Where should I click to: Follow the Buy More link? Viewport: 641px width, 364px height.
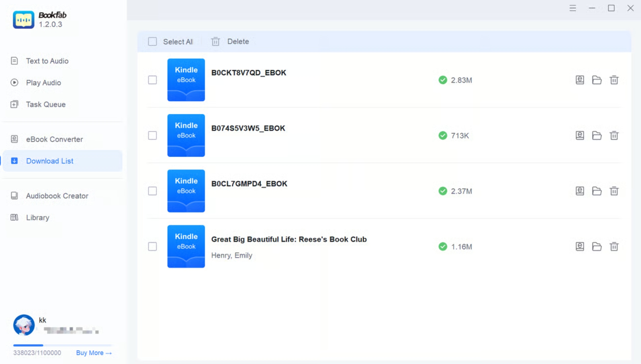point(93,353)
